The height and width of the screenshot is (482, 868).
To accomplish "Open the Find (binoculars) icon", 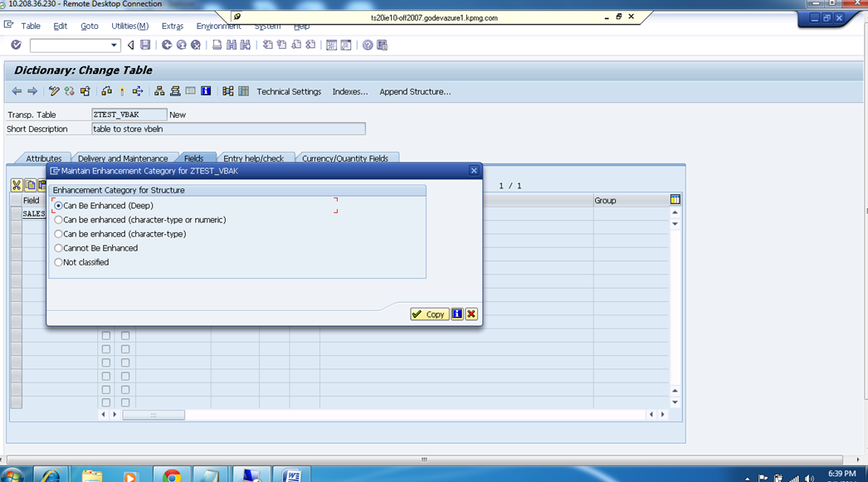I will pos(230,45).
